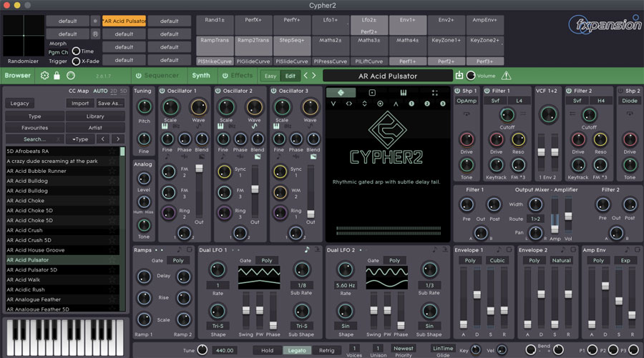The height and width of the screenshot is (358, 644).
Task: Toggle Filter 1 power button
Action: 487,91
